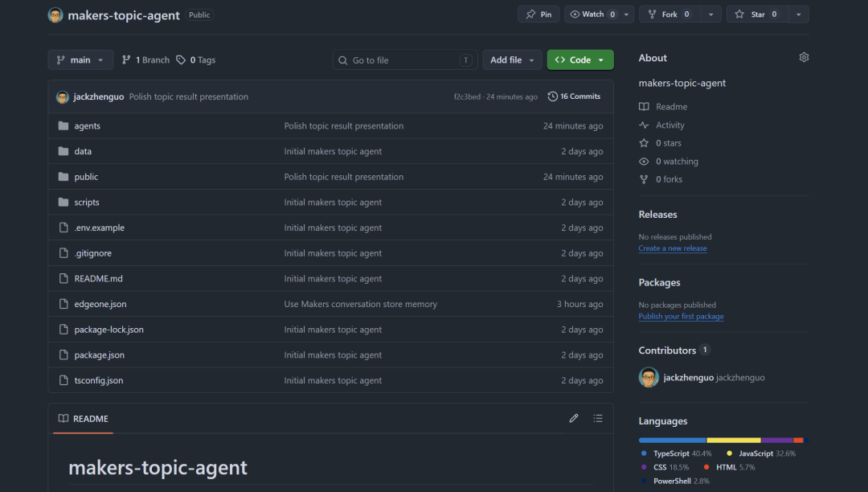868x492 pixels.
Task: Star the repository with the Star button
Action: [x=757, y=14]
